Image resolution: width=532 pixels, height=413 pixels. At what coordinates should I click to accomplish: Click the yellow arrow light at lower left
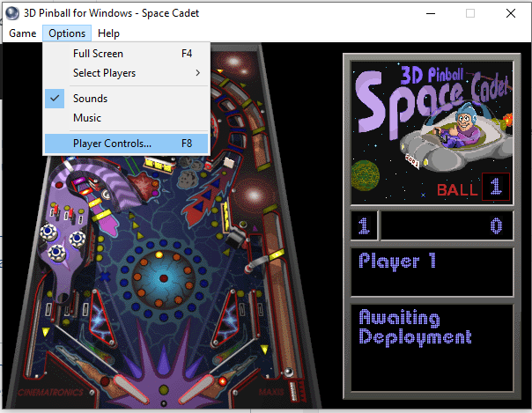(x=46, y=332)
